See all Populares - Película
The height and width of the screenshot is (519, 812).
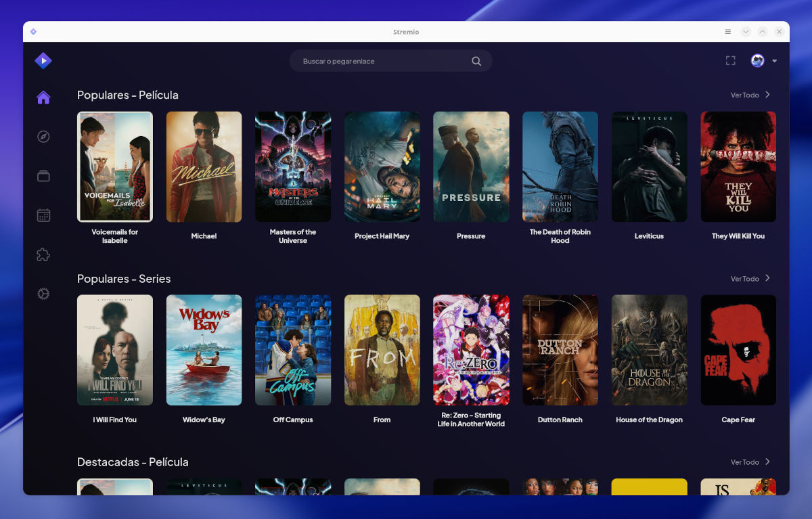(x=750, y=95)
